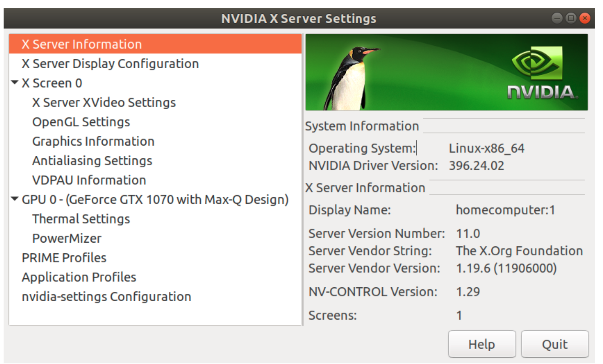This screenshot has height=364, width=603.
Task: Minimize the NVIDIA settings window
Action: click(557, 18)
